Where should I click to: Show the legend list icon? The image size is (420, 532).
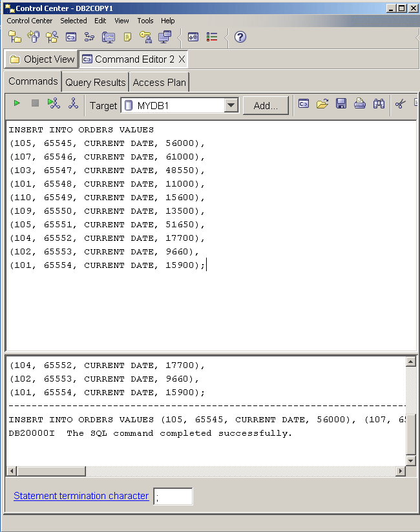212,37
